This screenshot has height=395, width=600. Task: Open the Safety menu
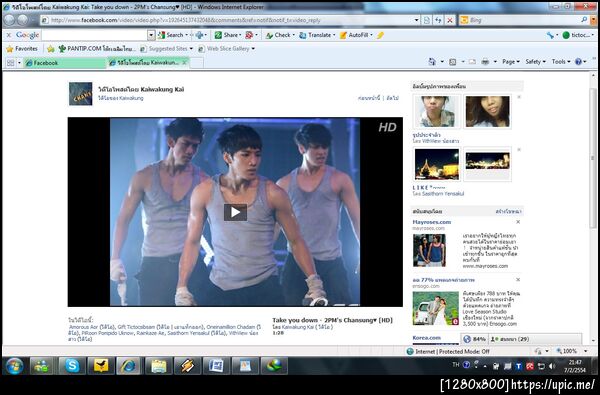(x=535, y=62)
